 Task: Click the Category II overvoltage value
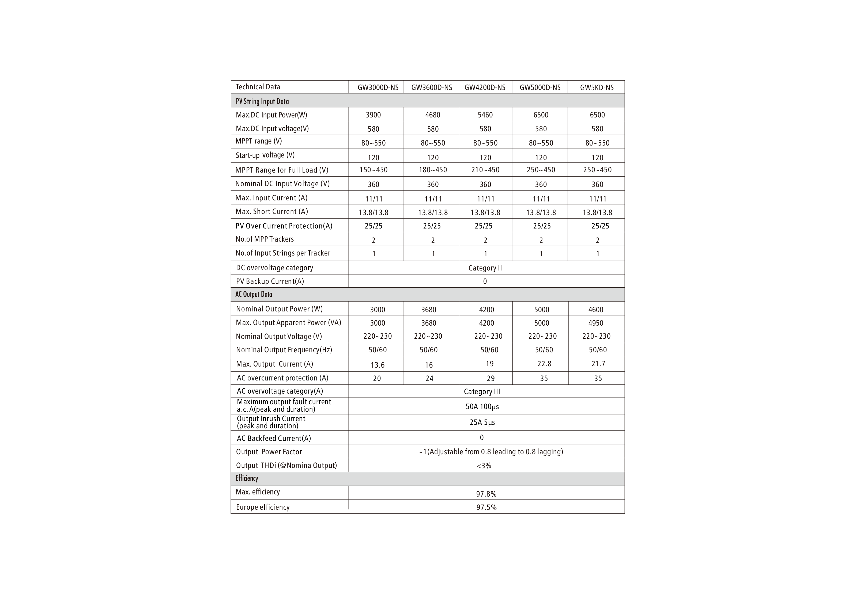tap(485, 268)
